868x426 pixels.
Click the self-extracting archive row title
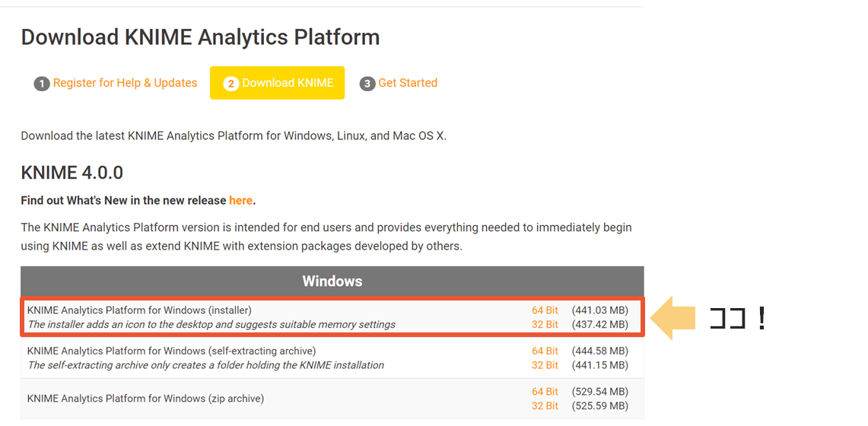point(171,351)
